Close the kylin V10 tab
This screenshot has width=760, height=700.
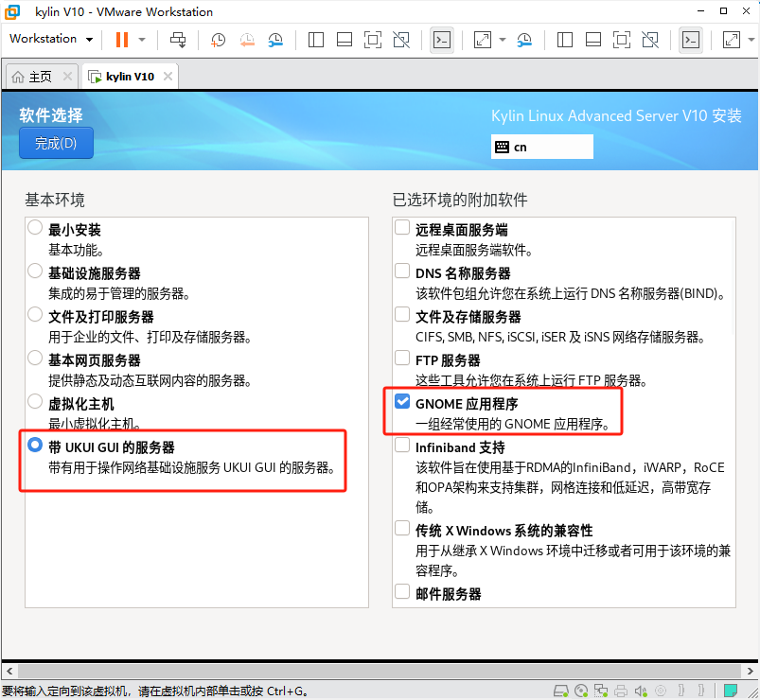[168, 76]
